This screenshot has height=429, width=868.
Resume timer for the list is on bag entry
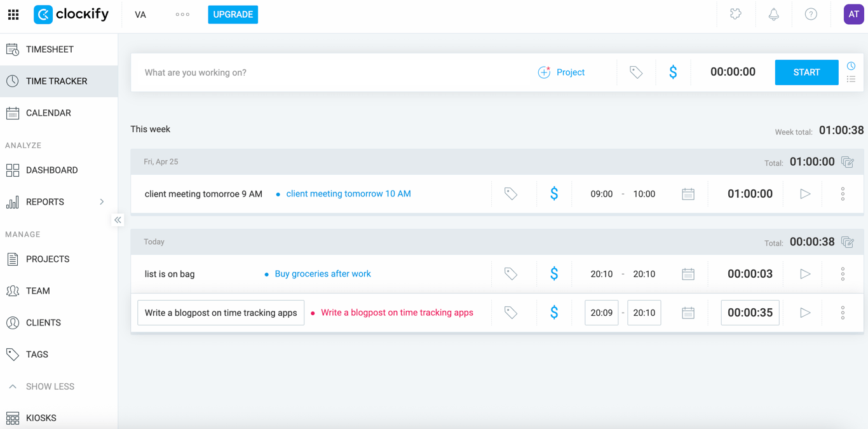point(805,274)
